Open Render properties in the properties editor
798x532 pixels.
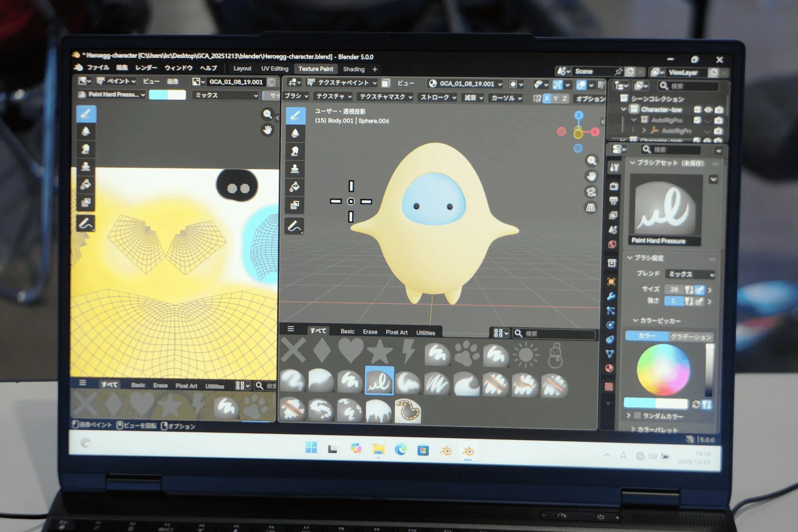click(x=612, y=184)
